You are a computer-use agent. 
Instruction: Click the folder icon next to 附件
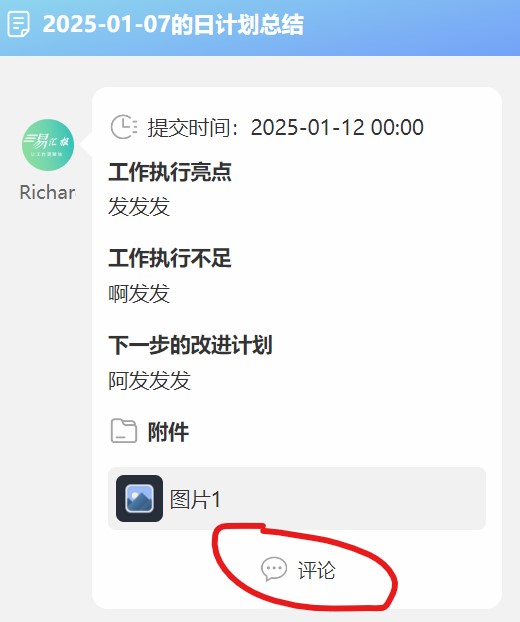124,431
